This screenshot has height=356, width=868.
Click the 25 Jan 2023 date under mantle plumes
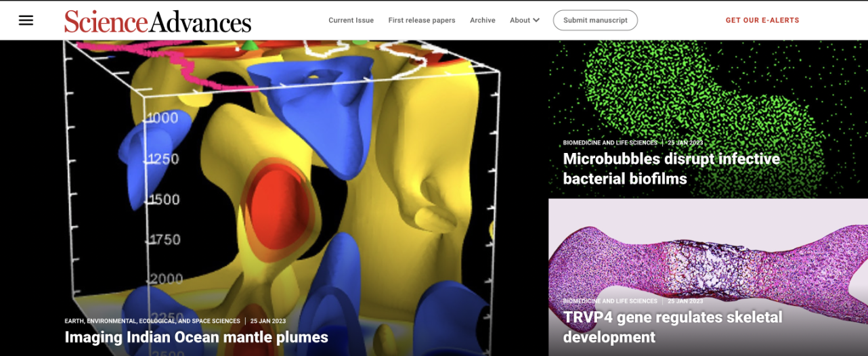[268, 321]
